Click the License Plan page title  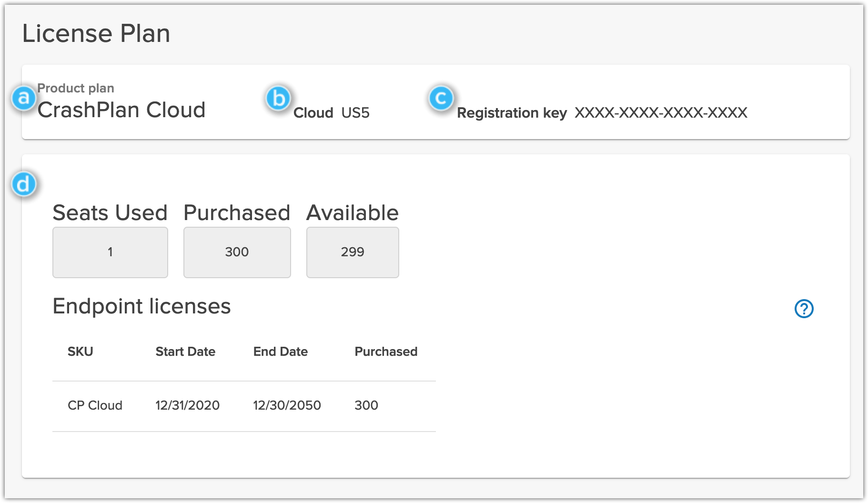tap(97, 33)
